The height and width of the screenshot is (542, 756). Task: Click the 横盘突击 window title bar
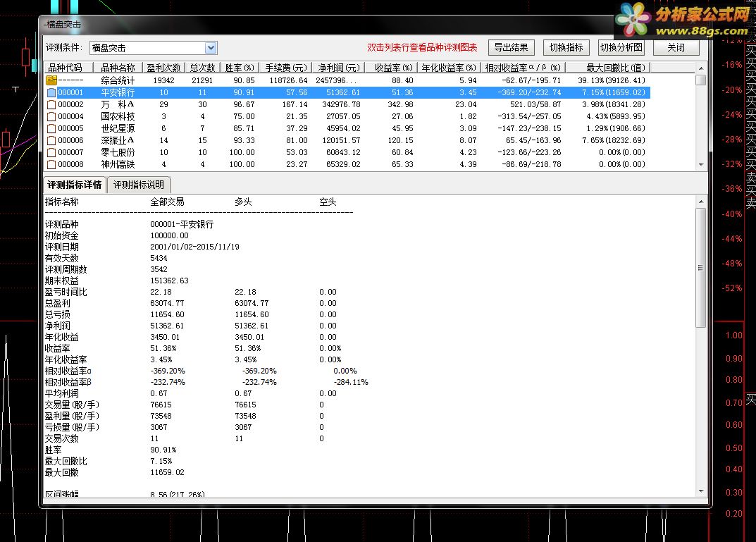coord(328,24)
